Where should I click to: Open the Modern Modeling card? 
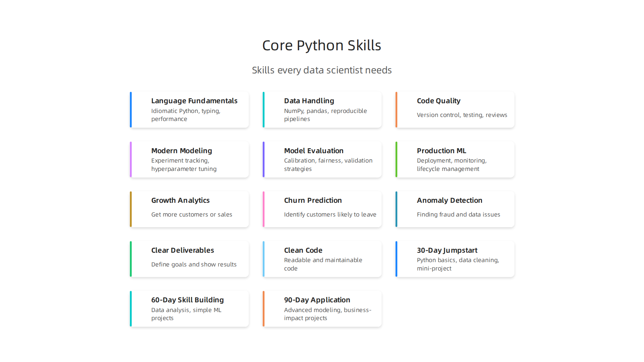(x=189, y=160)
